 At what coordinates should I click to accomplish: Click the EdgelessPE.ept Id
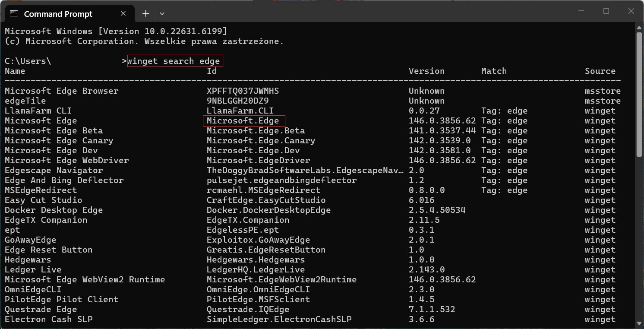243,230
